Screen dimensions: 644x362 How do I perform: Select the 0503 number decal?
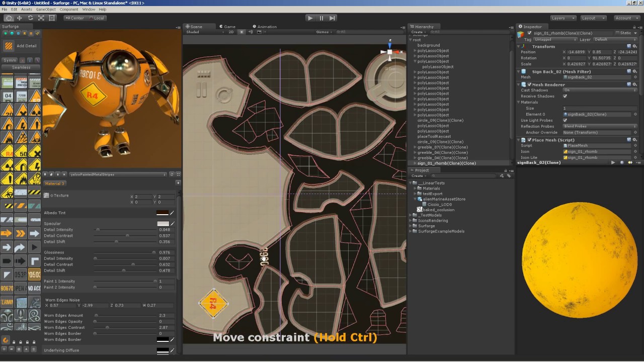click(x=34, y=275)
